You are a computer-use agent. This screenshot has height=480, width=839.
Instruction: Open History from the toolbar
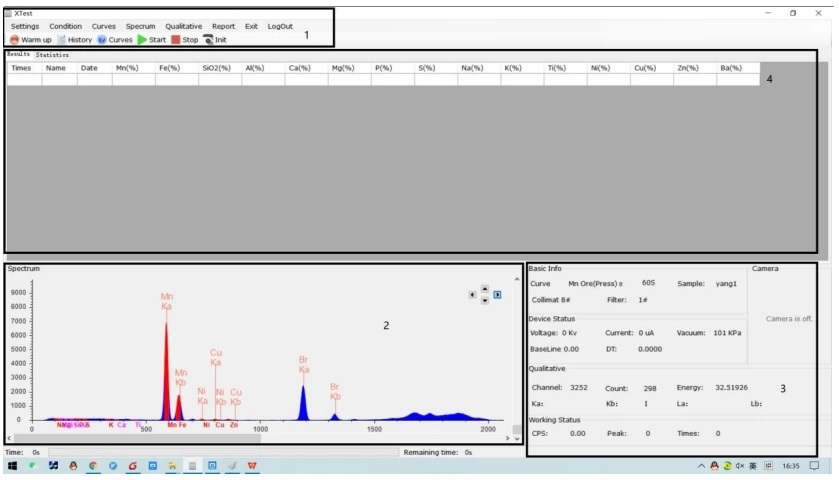62,40
